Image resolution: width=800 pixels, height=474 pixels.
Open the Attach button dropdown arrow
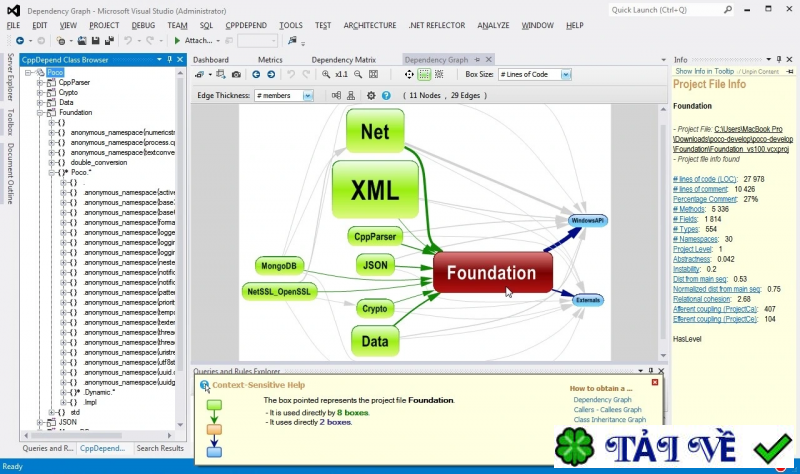click(218, 41)
